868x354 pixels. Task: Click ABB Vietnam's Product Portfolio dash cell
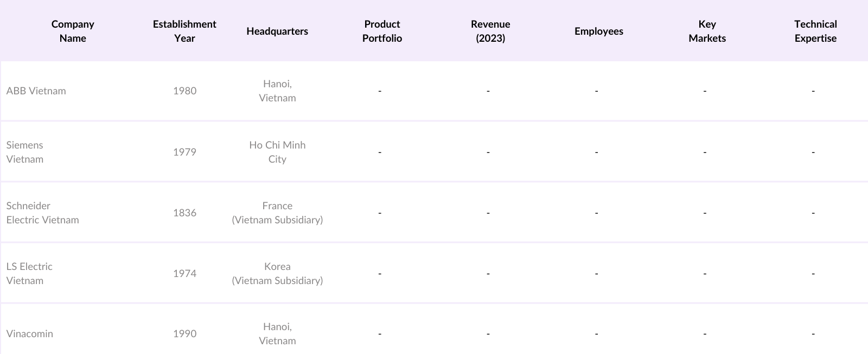pyautogui.click(x=380, y=91)
